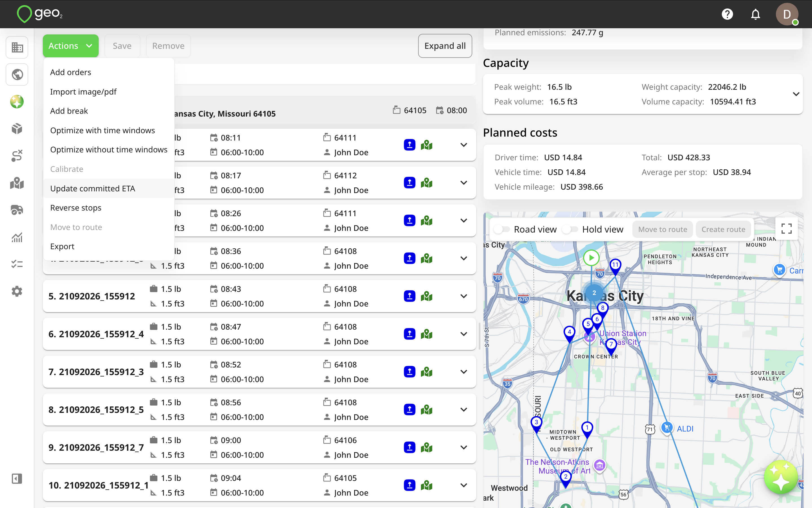Open the packages box sidebar icon
812x508 pixels.
(17, 129)
